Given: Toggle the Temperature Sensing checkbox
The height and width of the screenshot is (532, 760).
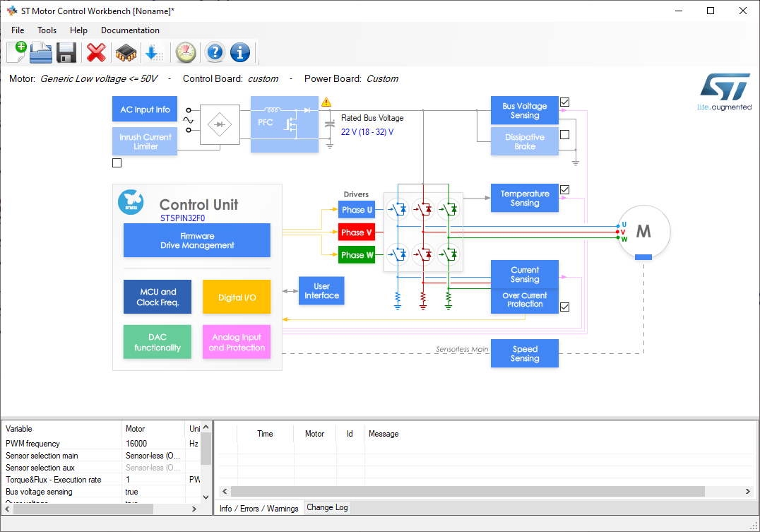Looking at the screenshot, I should (x=564, y=189).
